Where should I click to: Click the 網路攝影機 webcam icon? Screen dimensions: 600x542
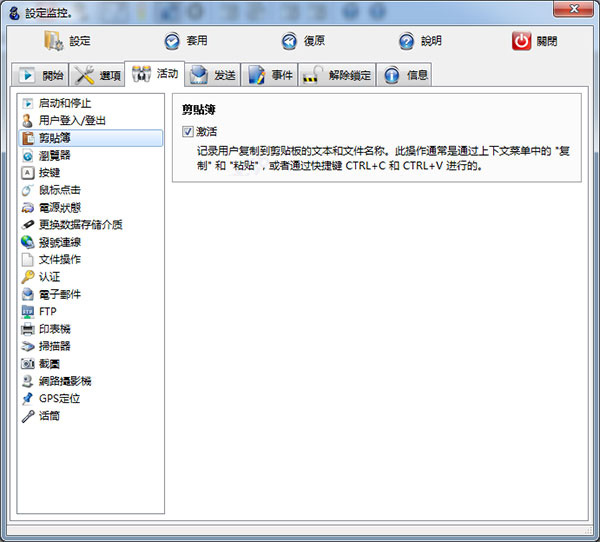(x=28, y=381)
